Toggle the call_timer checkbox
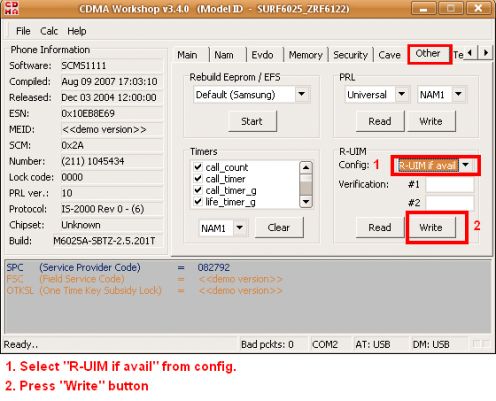Image resolution: width=496 pixels, height=401 pixels. tap(198, 178)
